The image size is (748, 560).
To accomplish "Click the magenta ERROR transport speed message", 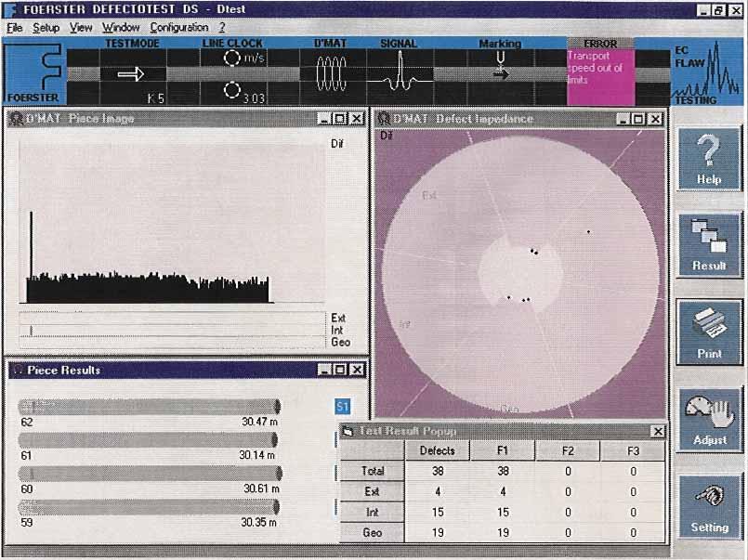I will tap(600, 76).
